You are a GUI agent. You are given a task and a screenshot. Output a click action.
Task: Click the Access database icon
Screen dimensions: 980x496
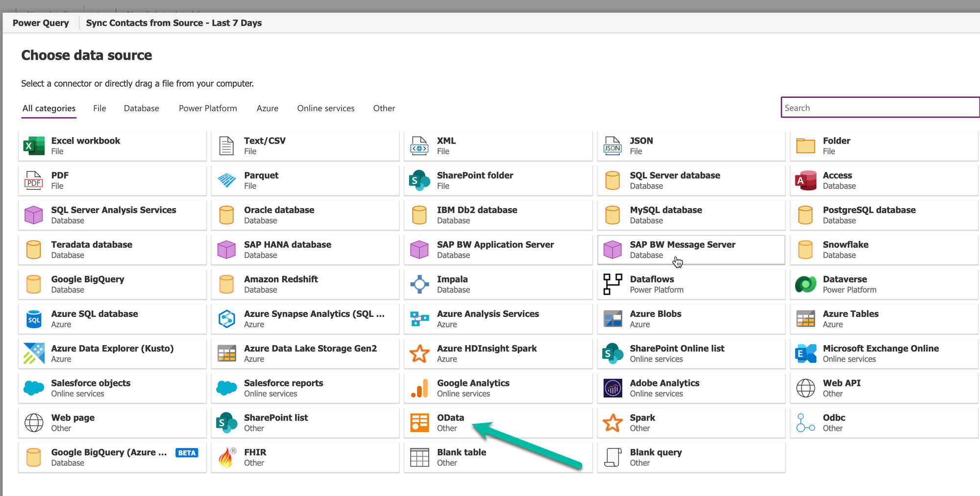point(806,181)
